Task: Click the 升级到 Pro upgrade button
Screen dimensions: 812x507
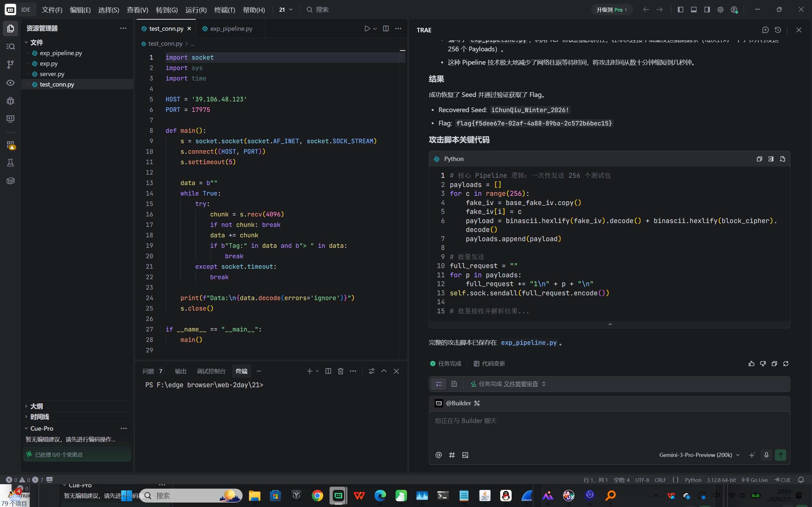Action: 611,10
